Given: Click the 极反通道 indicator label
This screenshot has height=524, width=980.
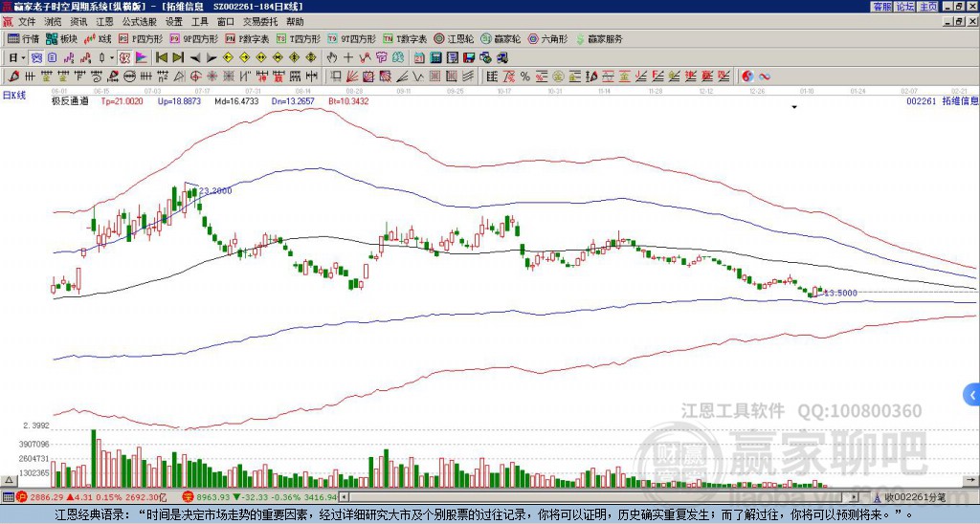Looking at the screenshot, I should pos(69,101).
